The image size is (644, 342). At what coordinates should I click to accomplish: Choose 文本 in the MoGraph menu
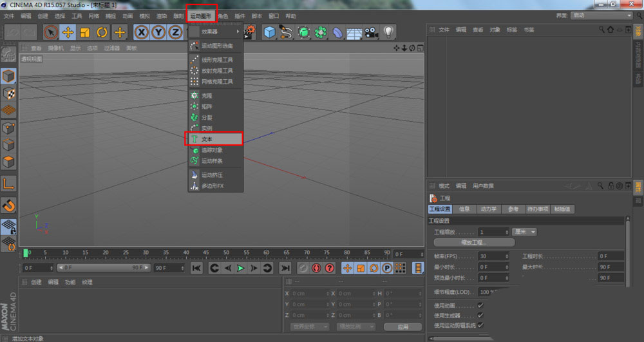215,138
